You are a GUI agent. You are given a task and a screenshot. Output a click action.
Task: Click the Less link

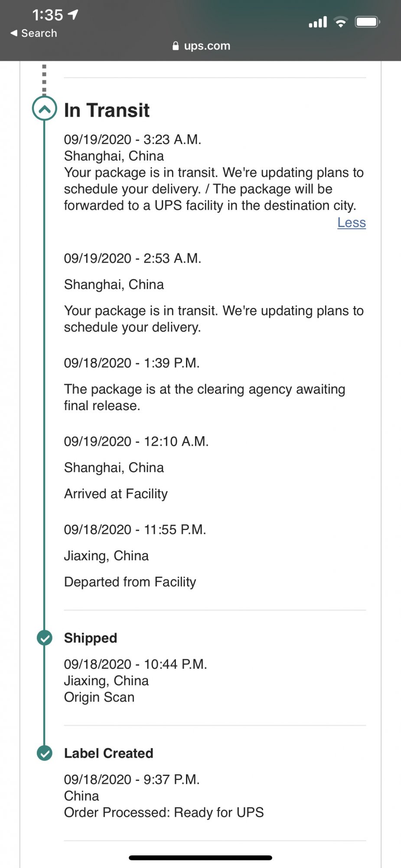pos(352,223)
